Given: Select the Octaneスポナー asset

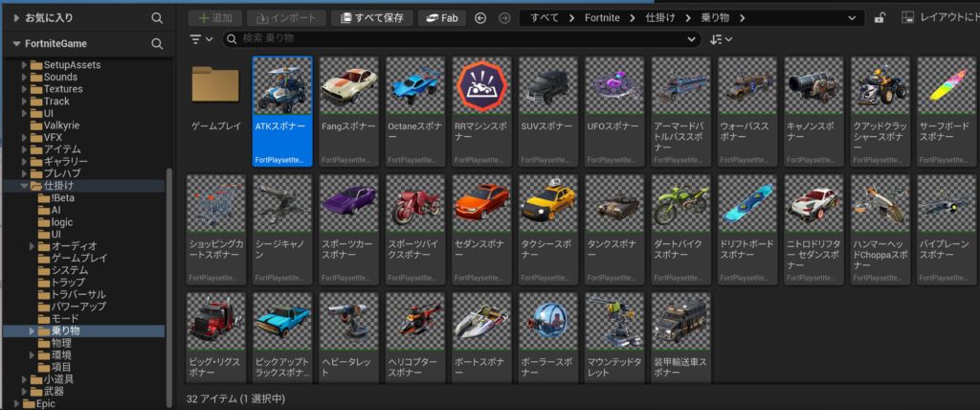Looking at the screenshot, I should pyautogui.click(x=415, y=111).
